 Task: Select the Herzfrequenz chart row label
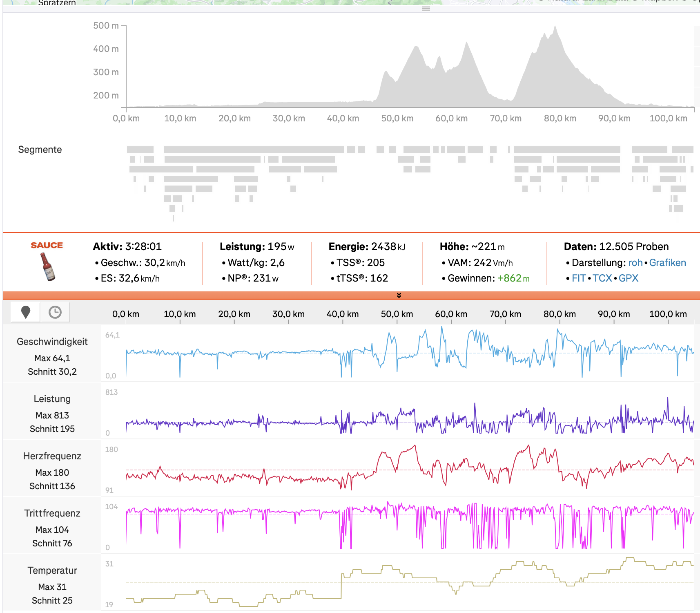tap(52, 456)
